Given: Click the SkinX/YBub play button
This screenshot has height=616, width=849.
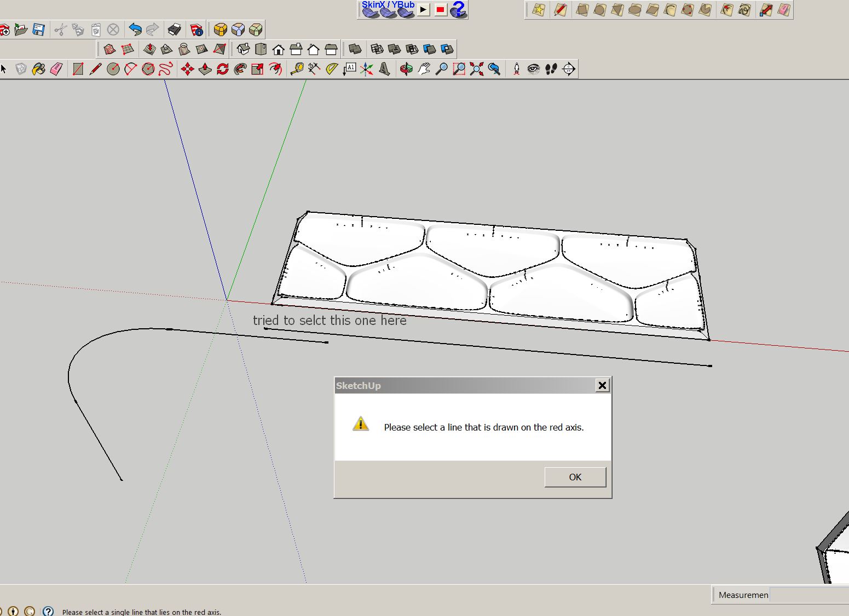Looking at the screenshot, I should coord(423,9).
